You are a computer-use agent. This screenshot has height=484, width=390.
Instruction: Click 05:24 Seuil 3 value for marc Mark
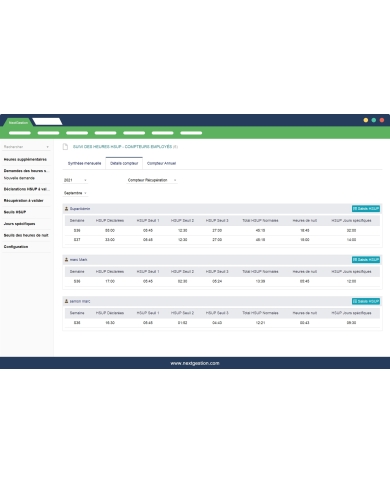point(217,281)
